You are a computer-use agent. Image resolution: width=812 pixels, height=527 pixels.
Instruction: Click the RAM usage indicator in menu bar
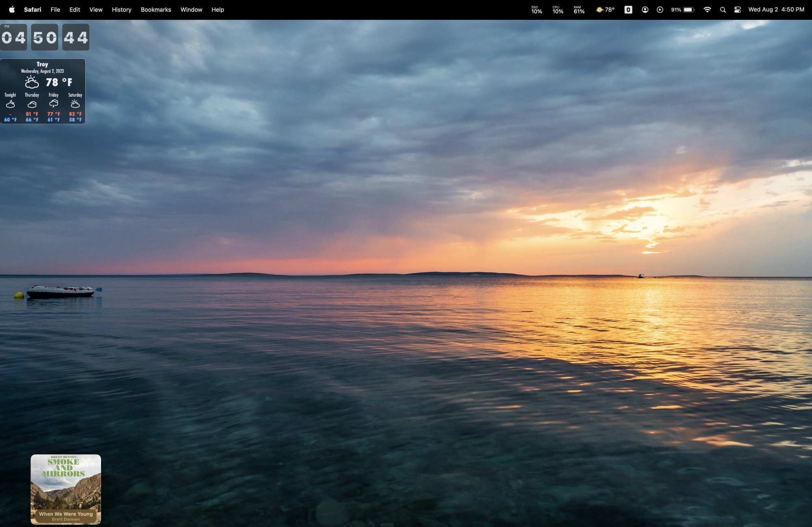pos(579,10)
